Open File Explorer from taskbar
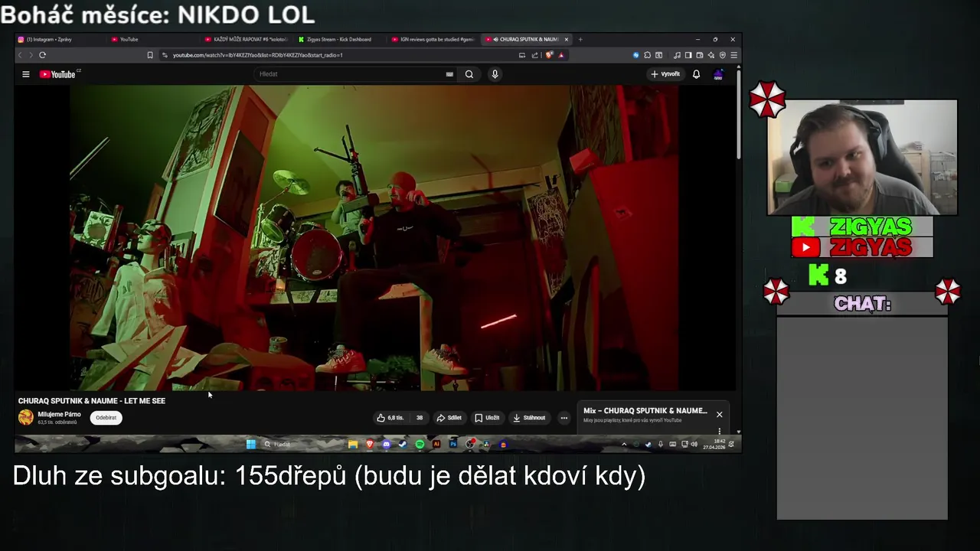This screenshot has width=980, height=551. (353, 444)
